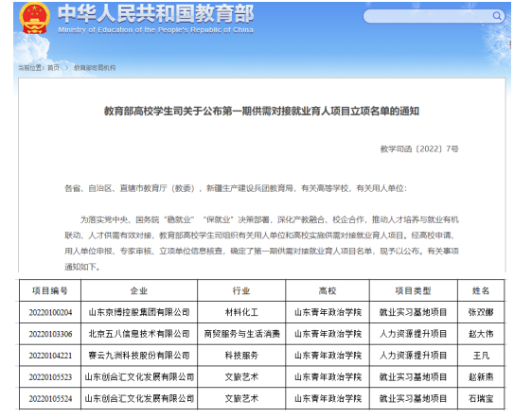Focus the site search box
The image size is (532, 418).
tap(434, 16)
